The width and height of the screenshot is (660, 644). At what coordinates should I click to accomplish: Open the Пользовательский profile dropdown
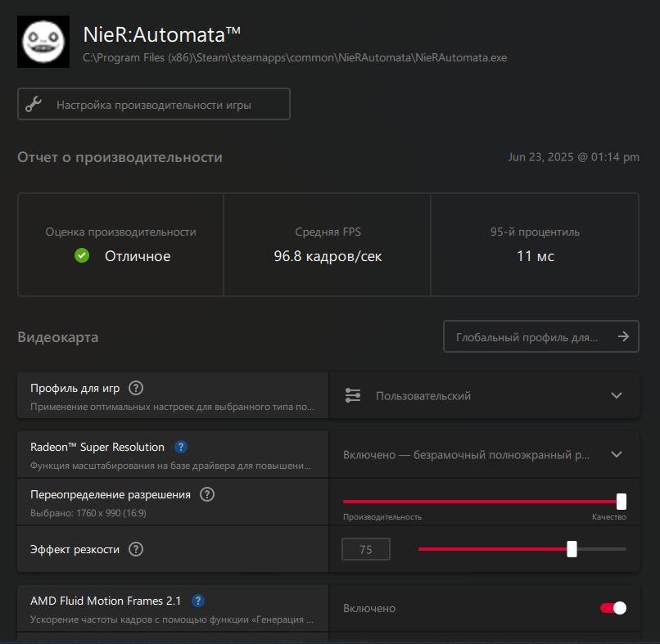[484, 395]
